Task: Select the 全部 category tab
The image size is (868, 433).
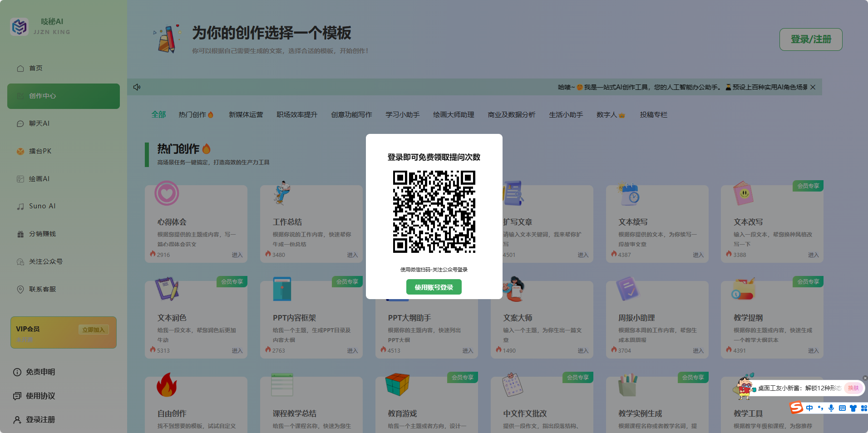Action: (x=158, y=114)
